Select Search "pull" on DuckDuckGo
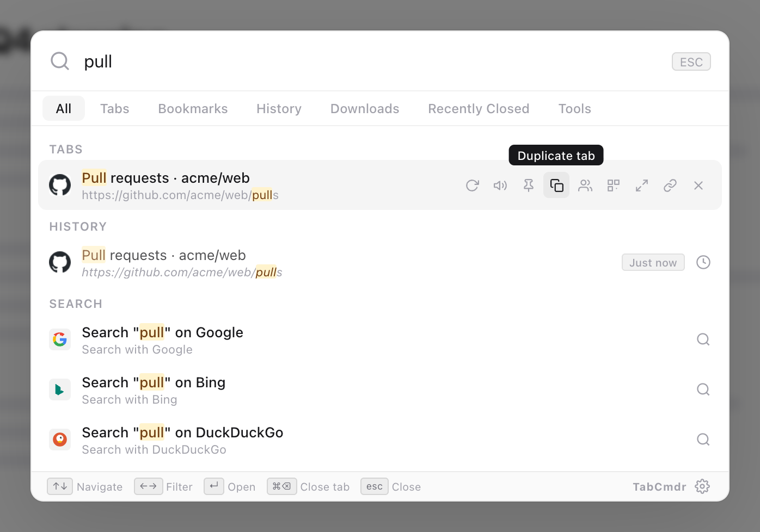 380,440
